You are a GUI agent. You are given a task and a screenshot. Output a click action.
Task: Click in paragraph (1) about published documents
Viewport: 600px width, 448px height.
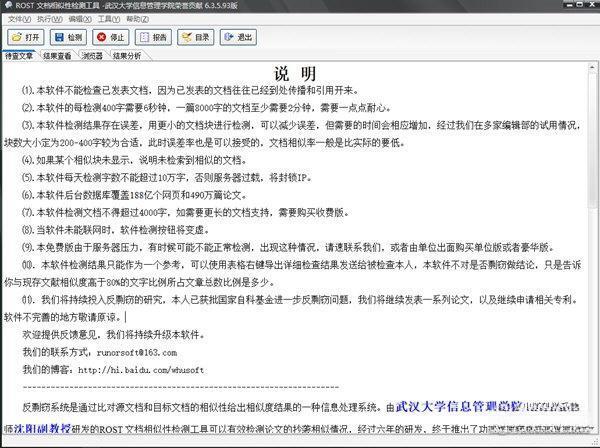tap(190, 90)
